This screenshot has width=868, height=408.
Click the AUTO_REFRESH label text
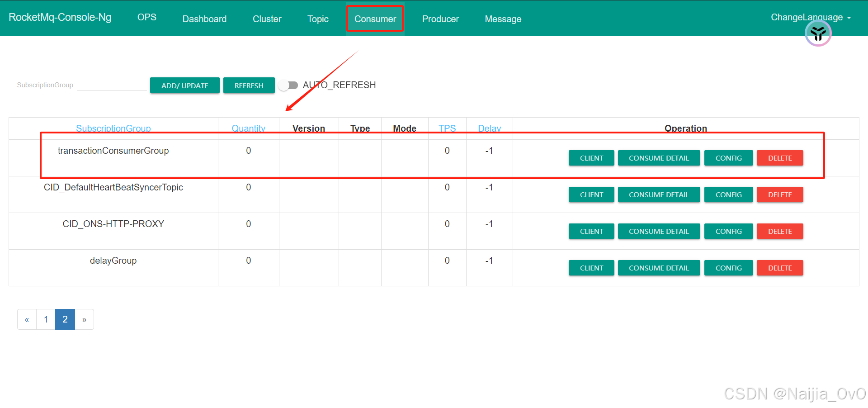pyautogui.click(x=339, y=85)
